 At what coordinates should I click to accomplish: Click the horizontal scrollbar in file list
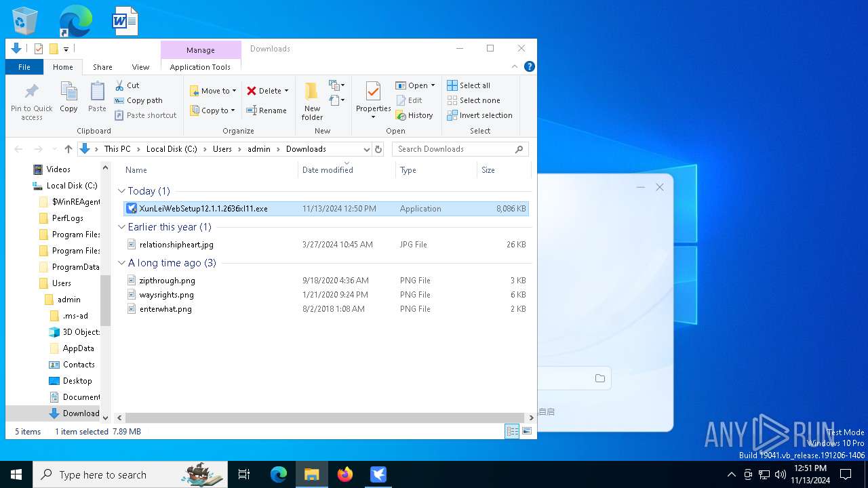325,418
